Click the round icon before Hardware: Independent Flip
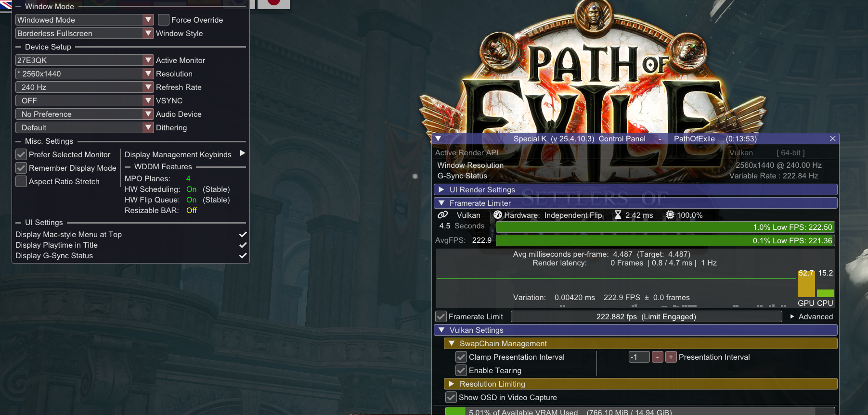 498,215
